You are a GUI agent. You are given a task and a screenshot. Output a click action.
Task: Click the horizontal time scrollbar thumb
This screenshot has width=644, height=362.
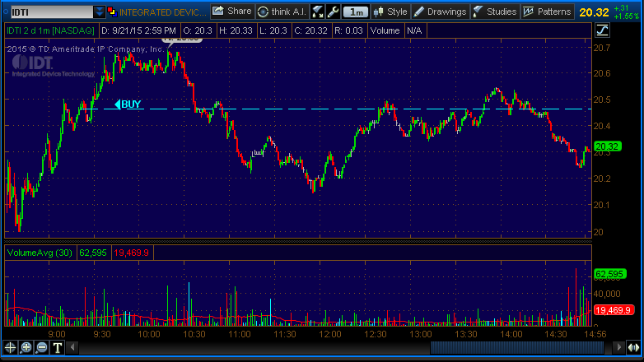(511, 347)
